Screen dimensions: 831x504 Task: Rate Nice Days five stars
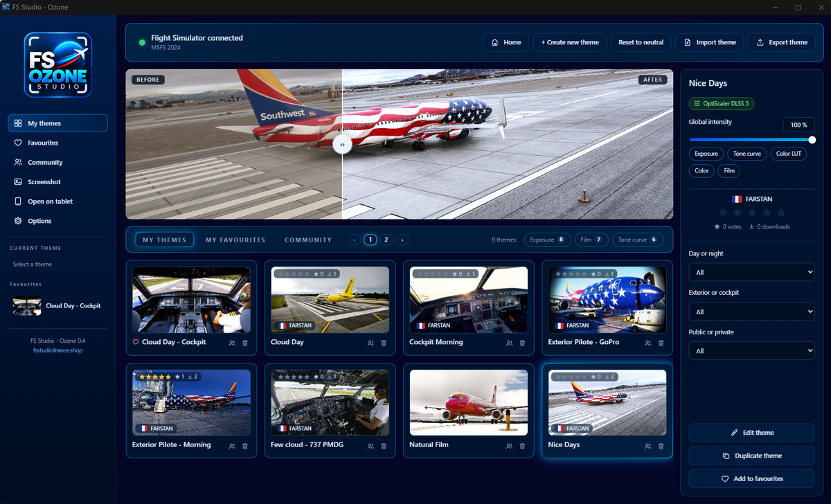[x=781, y=213]
